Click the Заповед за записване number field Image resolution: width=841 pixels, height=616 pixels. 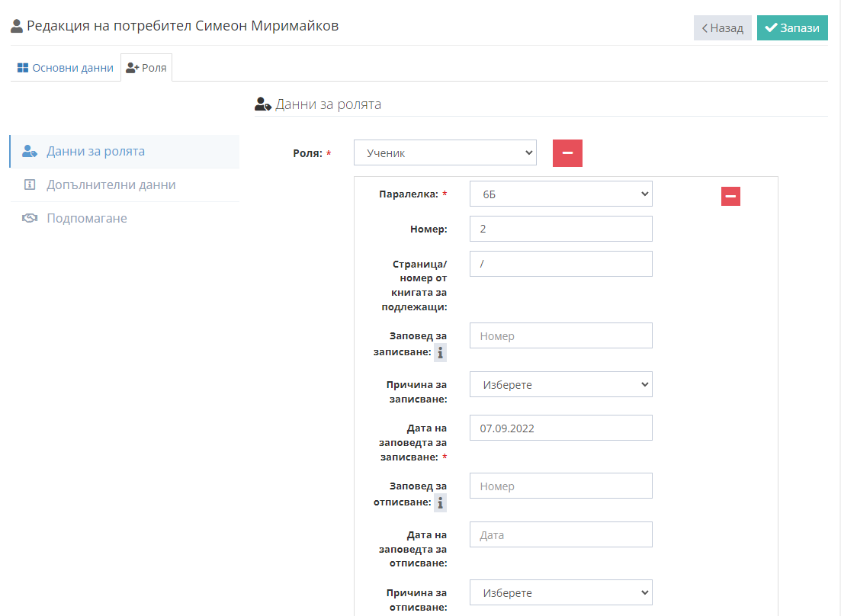[561, 335]
